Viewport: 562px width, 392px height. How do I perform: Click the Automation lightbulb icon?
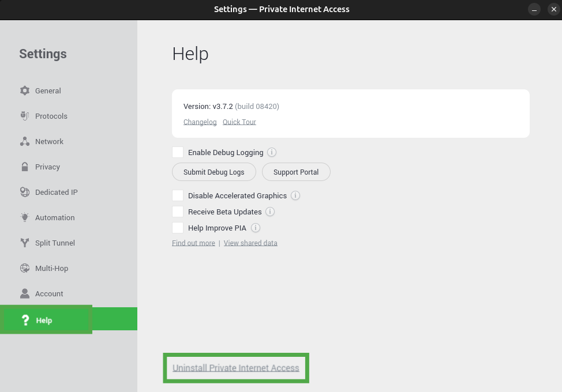tap(25, 217)
